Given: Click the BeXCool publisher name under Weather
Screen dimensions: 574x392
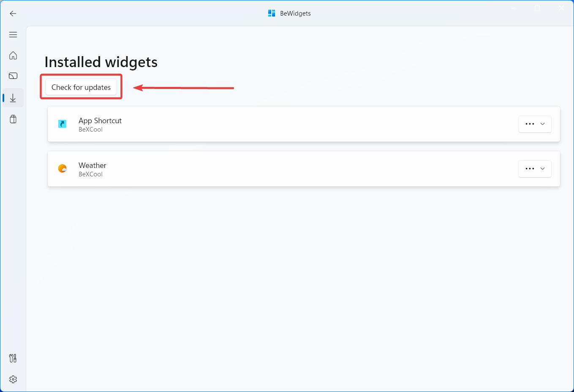Looking at the screenshot, I should [91, 174].
